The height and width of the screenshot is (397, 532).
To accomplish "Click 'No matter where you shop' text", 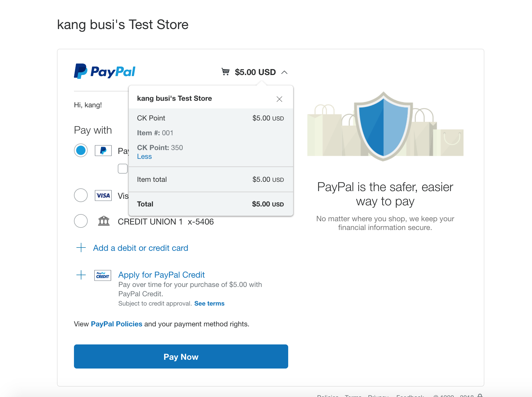I will [385, 223].
